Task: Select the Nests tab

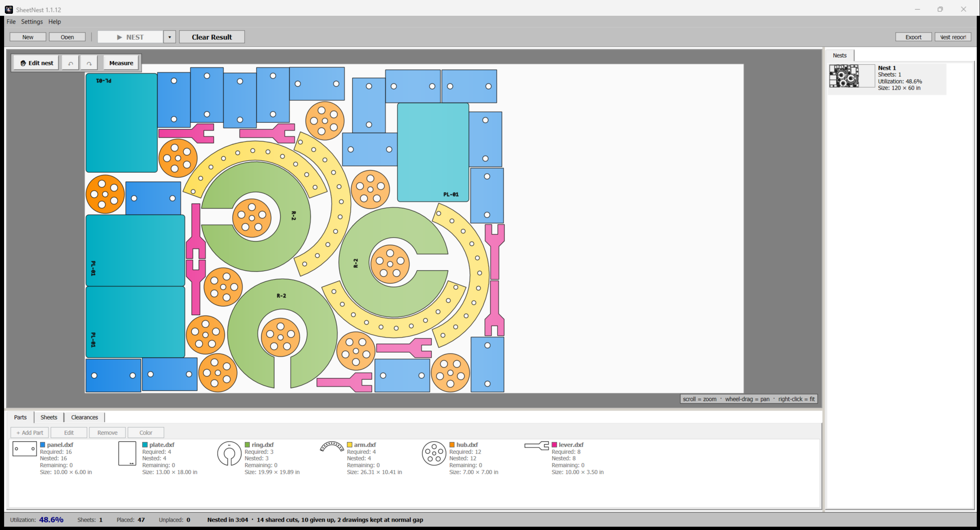Action: (x=840, y=56)
